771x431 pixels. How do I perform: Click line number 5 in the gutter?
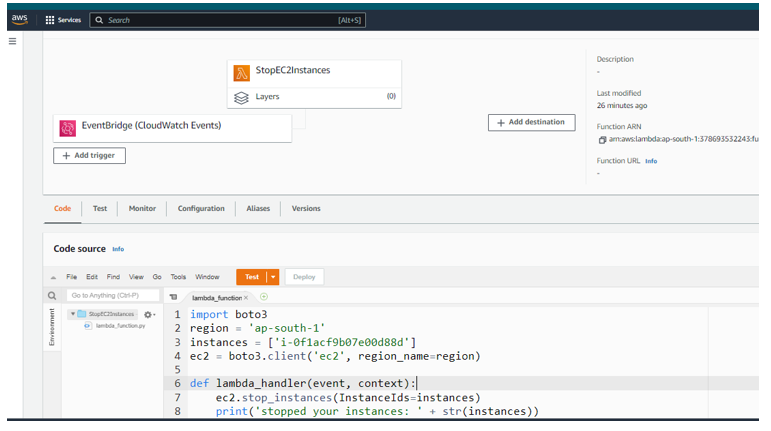(x=178, y=370)
